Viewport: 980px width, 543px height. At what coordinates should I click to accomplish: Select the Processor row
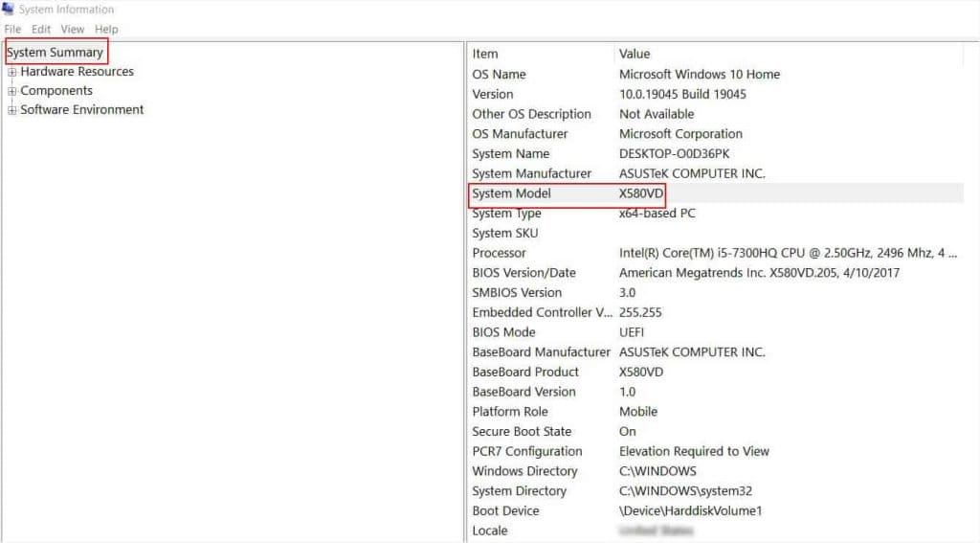coord(499,253)
